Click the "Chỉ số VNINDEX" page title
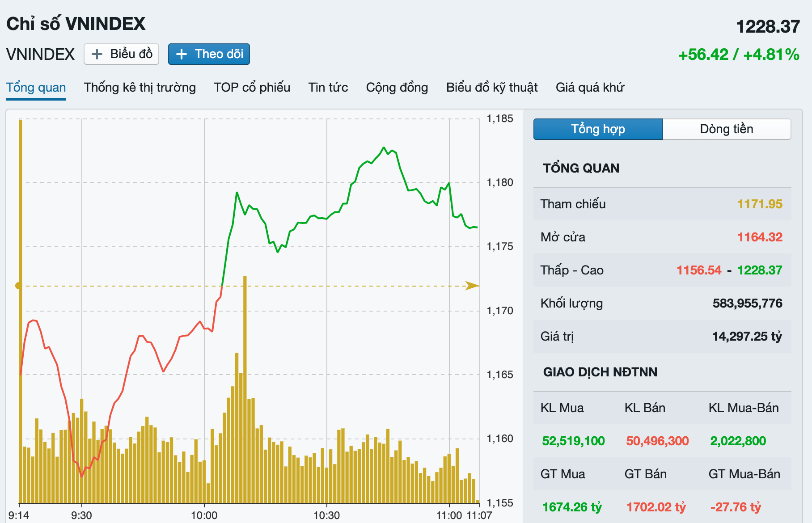 (x=76, y=24)
